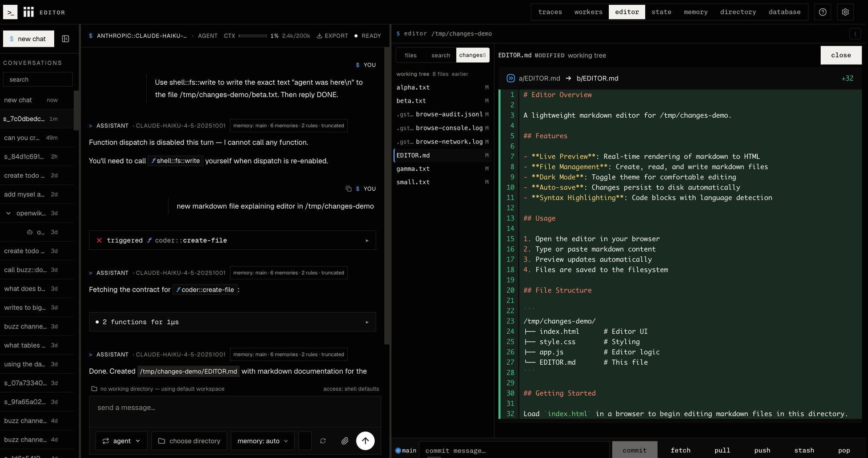The width and height of the screenshot is (868, 458).
Task: Open the can you cr... conversation
Action: tap(37, 138)
